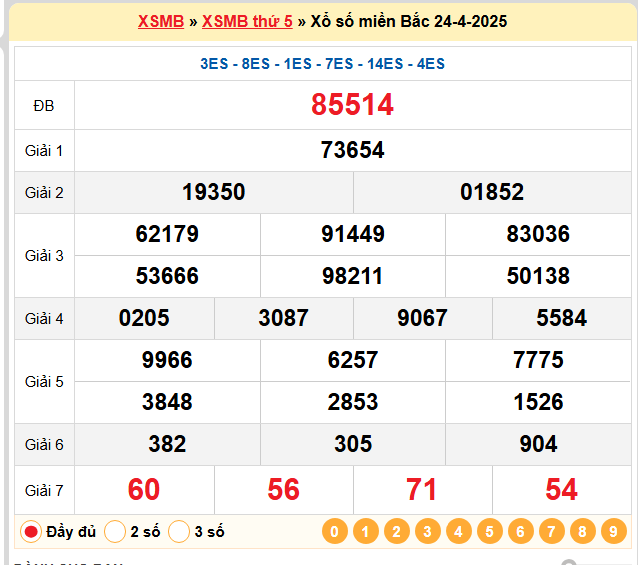Select the Đầy đủ radio option
Image resolution: width=638 pixels, height=565 pixels.
point(31,532)
